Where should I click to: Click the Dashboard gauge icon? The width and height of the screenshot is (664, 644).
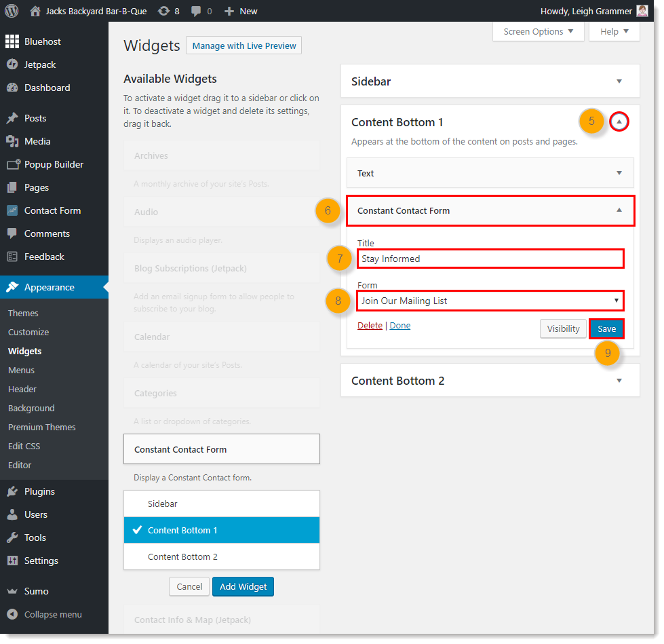coord(12,88)
